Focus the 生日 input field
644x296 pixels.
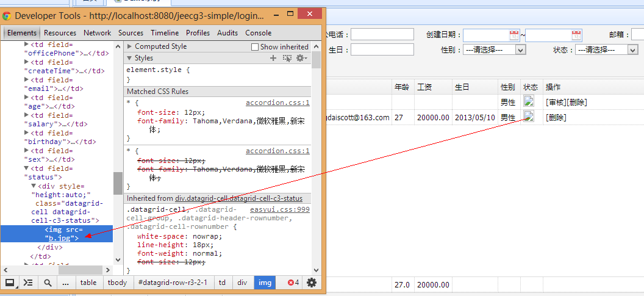click(382, 50)
